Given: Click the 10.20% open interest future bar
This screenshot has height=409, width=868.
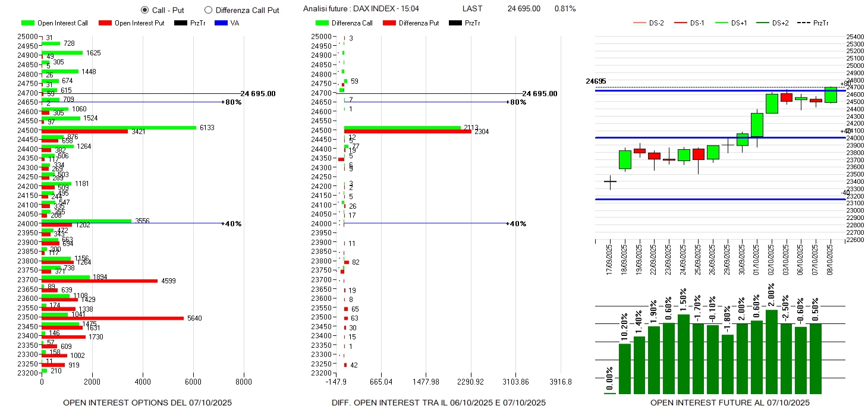Looking at the screenshot, I should tap(625, 369).
